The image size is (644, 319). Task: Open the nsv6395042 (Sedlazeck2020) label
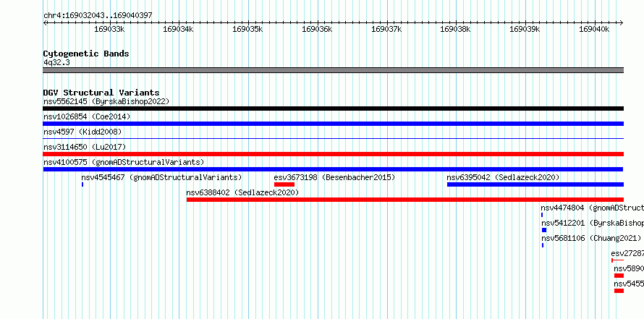tap(503, 177)
